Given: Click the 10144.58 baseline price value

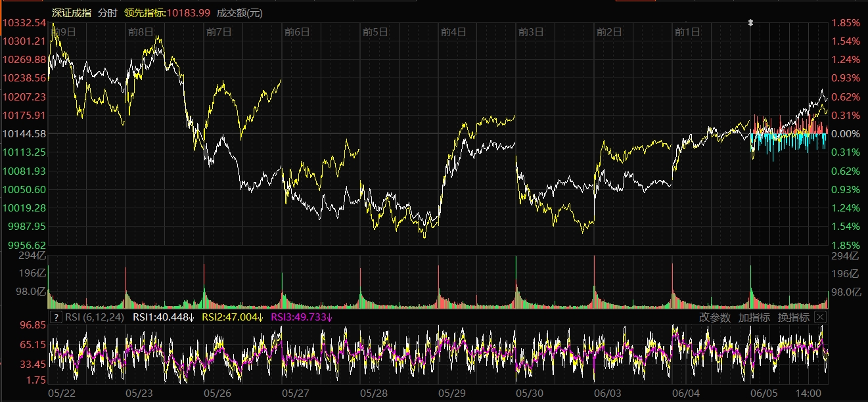Looking at the screenshot, I should click(24, 134).
